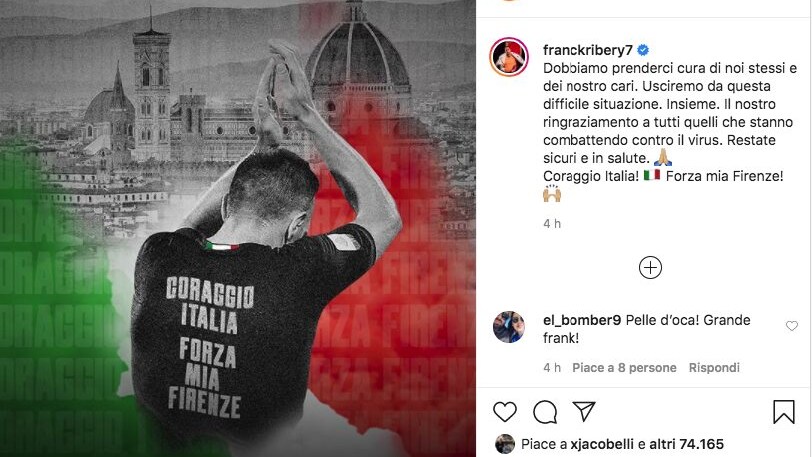The width and height of the screenshot is (812, 457).
Task: Click the Coraggio Italia post image
Action: pos(238,228)
